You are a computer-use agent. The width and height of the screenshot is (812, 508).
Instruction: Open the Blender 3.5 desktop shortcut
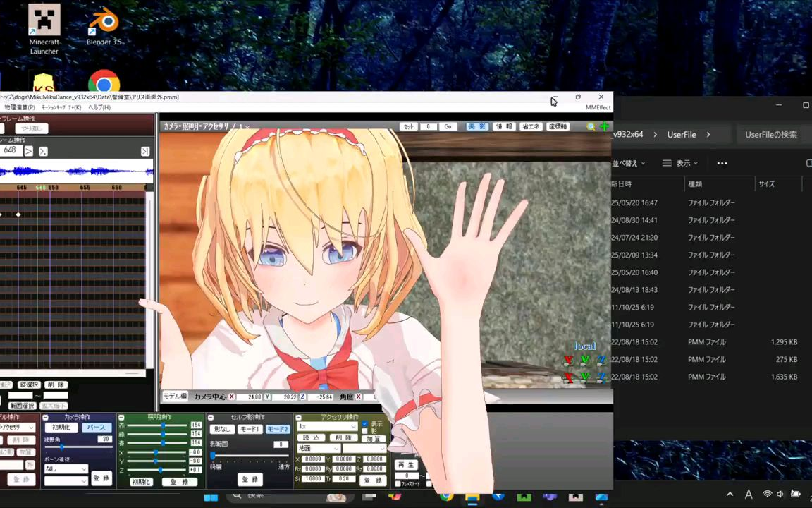click(104, 27)
